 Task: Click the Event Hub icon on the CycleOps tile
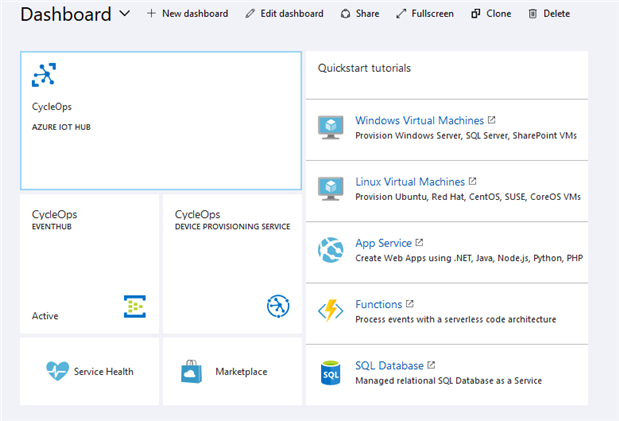pyautogui.click(x=135, y=306)
